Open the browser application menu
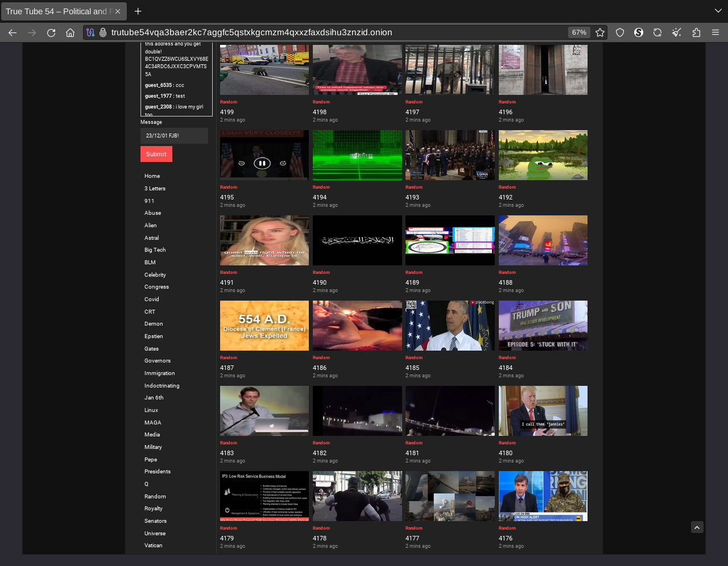The image size is (728, 566). (715, 32)
